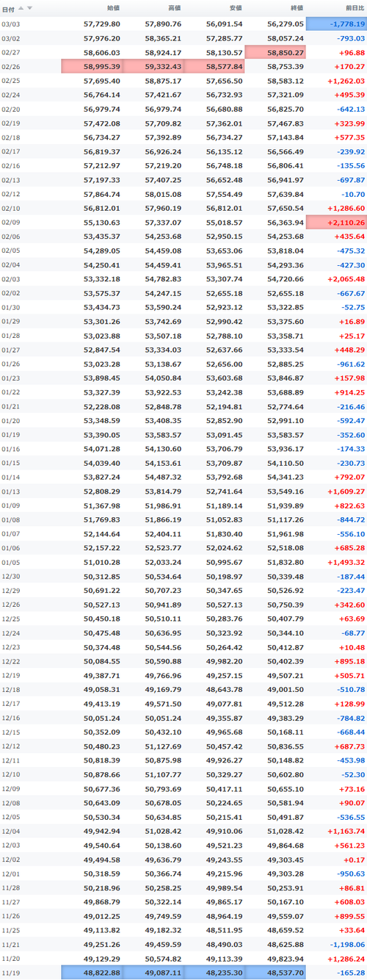367x980 pixels.
Task: Click the 前日比 column header
Action: 355,7
